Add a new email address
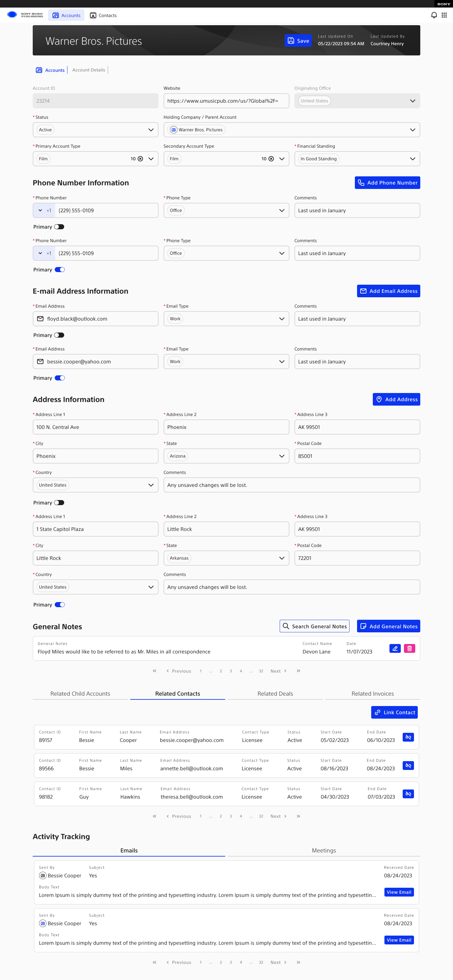 click(x=389, y=291)
